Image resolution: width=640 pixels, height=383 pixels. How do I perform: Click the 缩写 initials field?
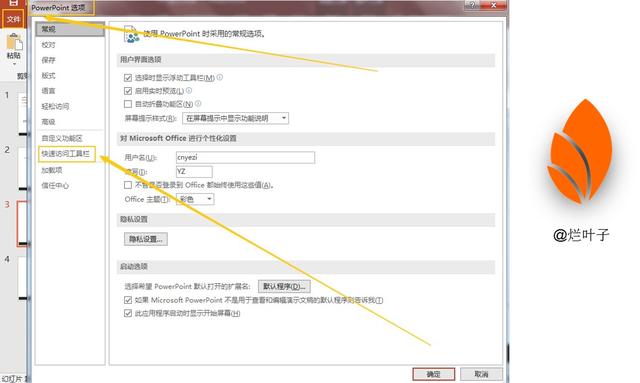194,171
